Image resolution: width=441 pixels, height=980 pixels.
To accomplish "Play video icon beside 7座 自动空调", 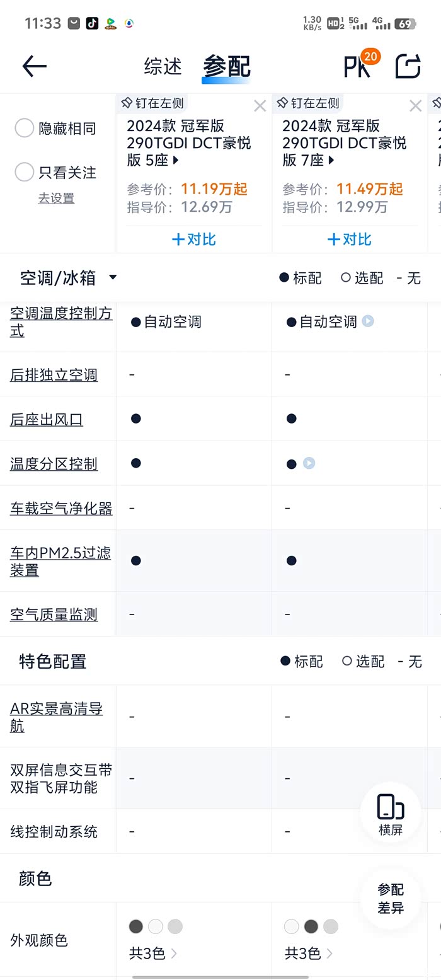I will pos(368,321).
